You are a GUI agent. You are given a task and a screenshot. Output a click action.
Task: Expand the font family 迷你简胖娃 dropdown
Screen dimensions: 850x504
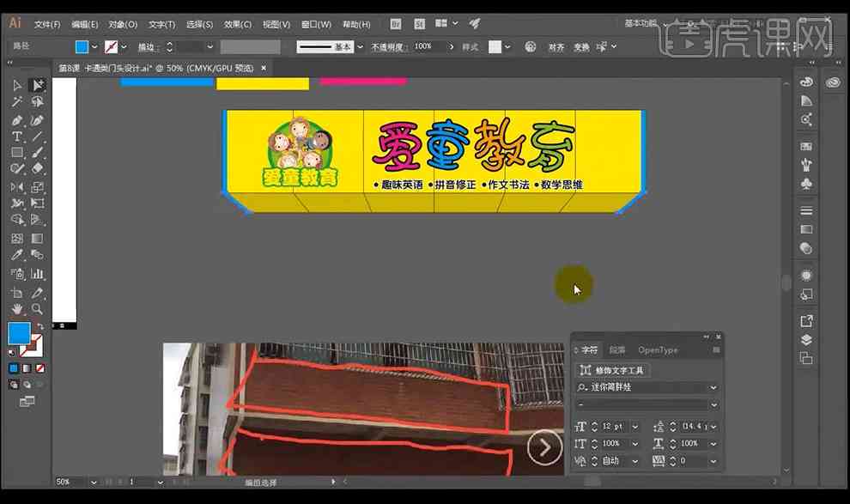713,387
